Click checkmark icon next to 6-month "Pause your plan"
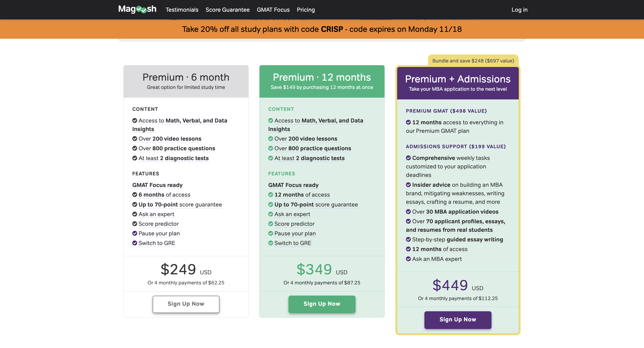The width and height of the screenshot is (644, 348). tap(134, 233)
